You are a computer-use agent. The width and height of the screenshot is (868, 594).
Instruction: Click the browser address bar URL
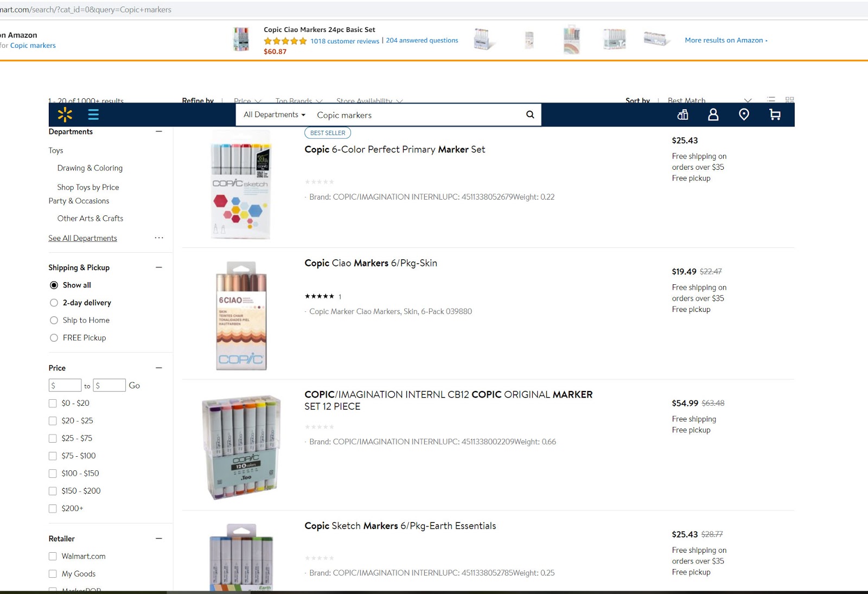click(x=86, y=10)
